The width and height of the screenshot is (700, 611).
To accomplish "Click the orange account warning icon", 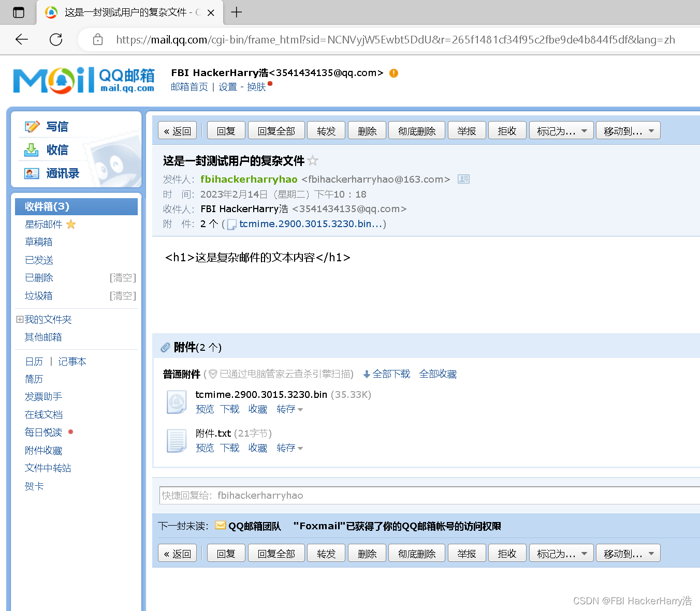I will click(393, 73).
